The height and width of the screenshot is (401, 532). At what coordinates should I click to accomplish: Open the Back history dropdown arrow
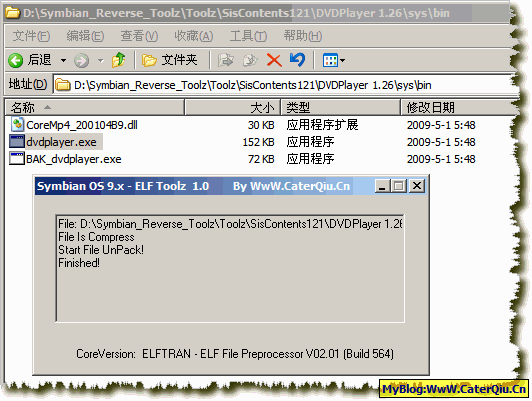tap(63, 61)
